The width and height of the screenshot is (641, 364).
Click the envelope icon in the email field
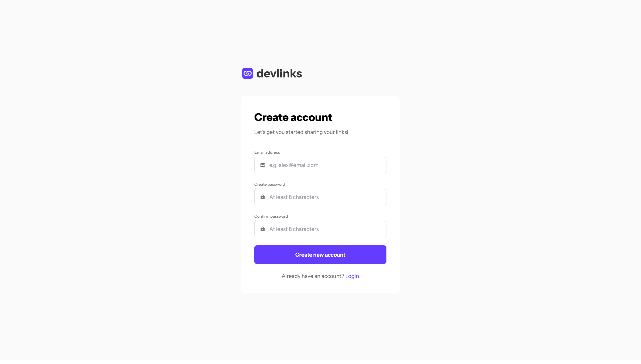[x=263, y=165]
